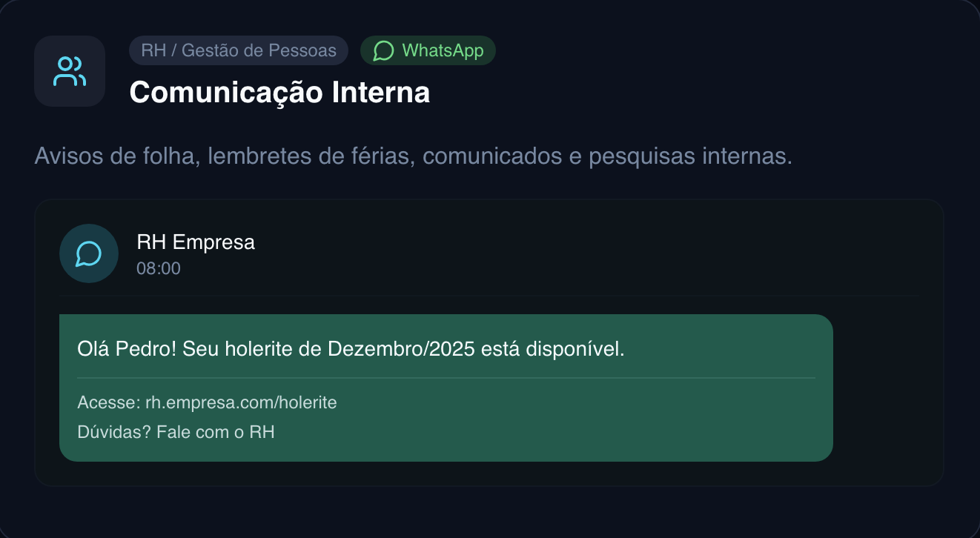Click the people icon tile
This screenshot has height=538, width=980.
[70, 71]
